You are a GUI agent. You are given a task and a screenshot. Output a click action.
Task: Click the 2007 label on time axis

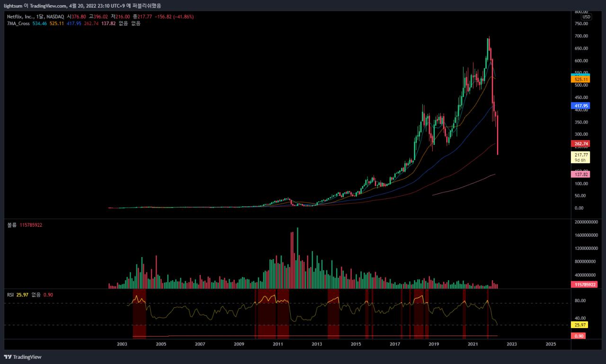click(200, 344)
